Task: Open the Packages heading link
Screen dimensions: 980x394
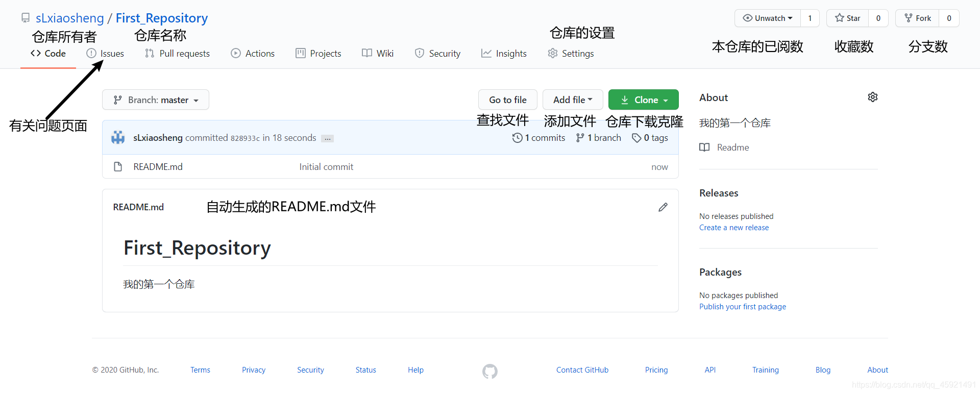Action: point(720,272)
